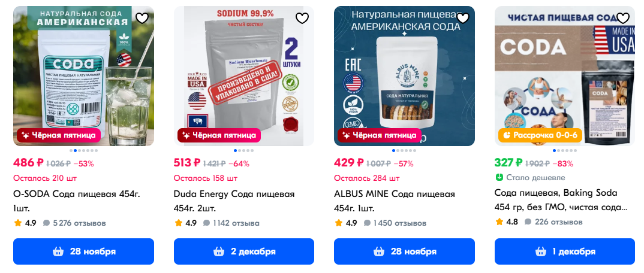Click Рассрочка 0-0-6 badge on Baking Soda
Screen dimensions: 644x273
click(x=540, y=135)
